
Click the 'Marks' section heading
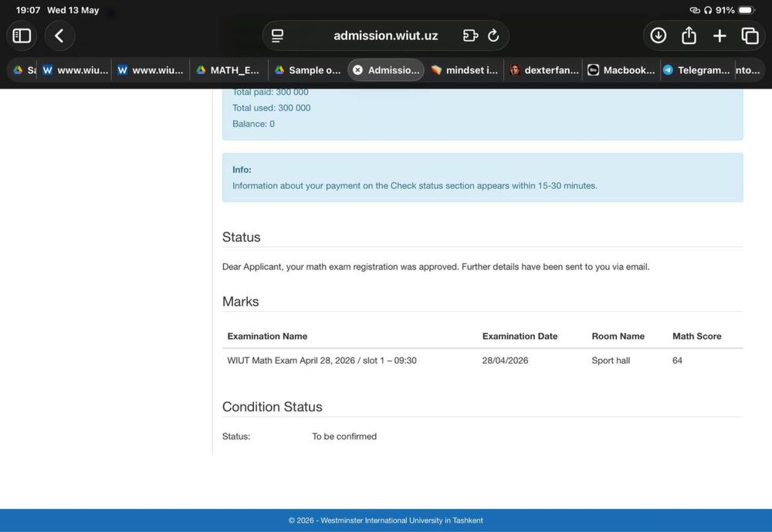pos(240,301)
